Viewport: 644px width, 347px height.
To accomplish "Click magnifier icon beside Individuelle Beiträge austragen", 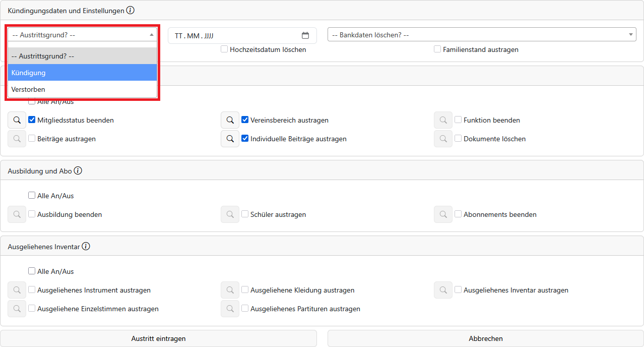I will [x=230, y=139].
